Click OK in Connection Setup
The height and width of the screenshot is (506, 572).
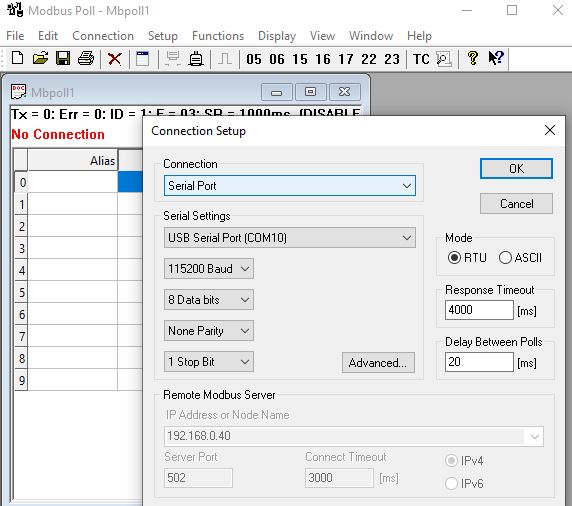516,169
